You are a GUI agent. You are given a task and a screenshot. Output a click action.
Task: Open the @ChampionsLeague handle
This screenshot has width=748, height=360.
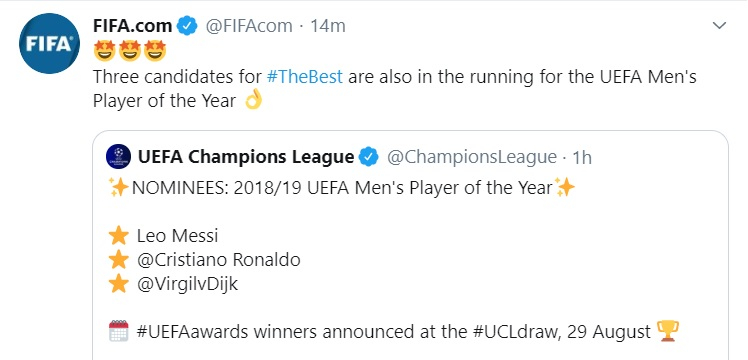[x=471, y=156]
